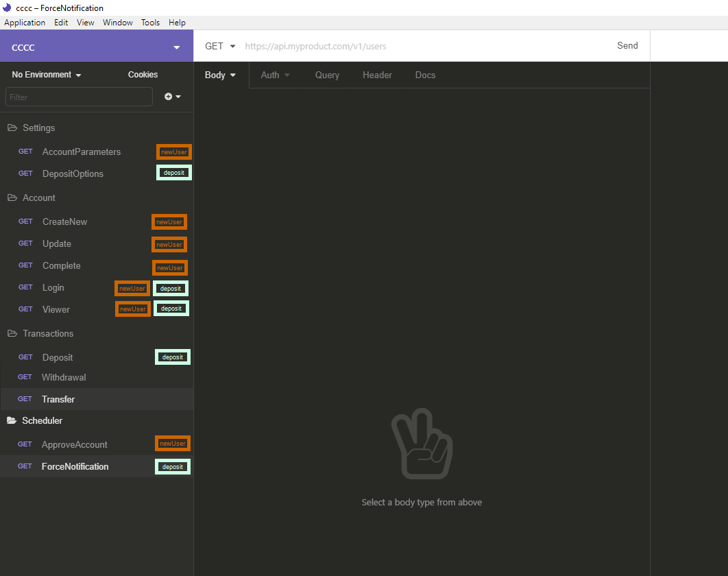Click the Transactions folder icon
Image resolution: width=728 pixels, height=576 pixels.
(x=11, y=333)
